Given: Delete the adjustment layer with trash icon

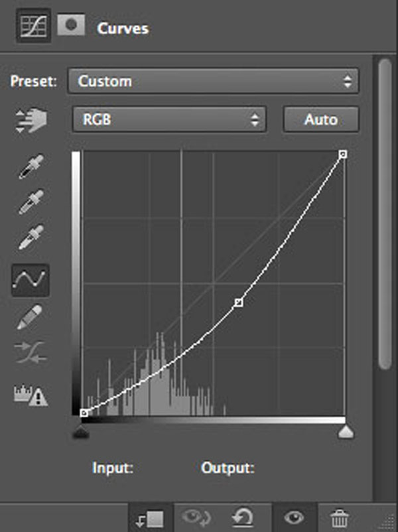Looking at the screenshot, I should (x=340, y=518).
